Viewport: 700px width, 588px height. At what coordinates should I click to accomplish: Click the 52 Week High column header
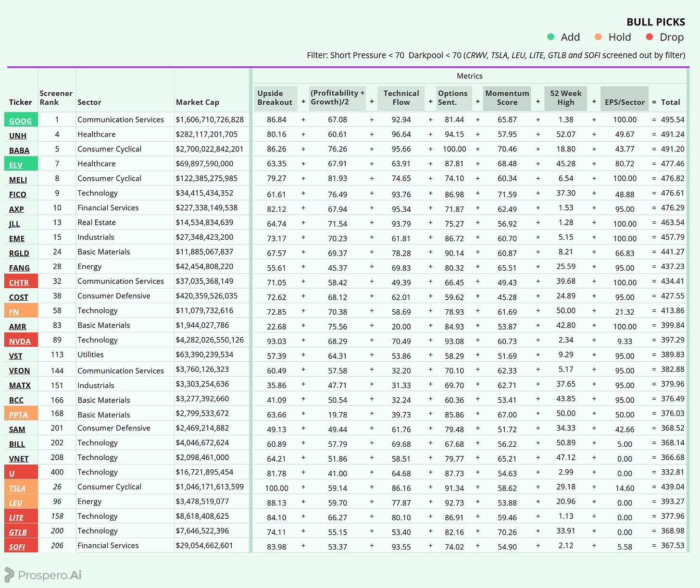tap(566, 98)
